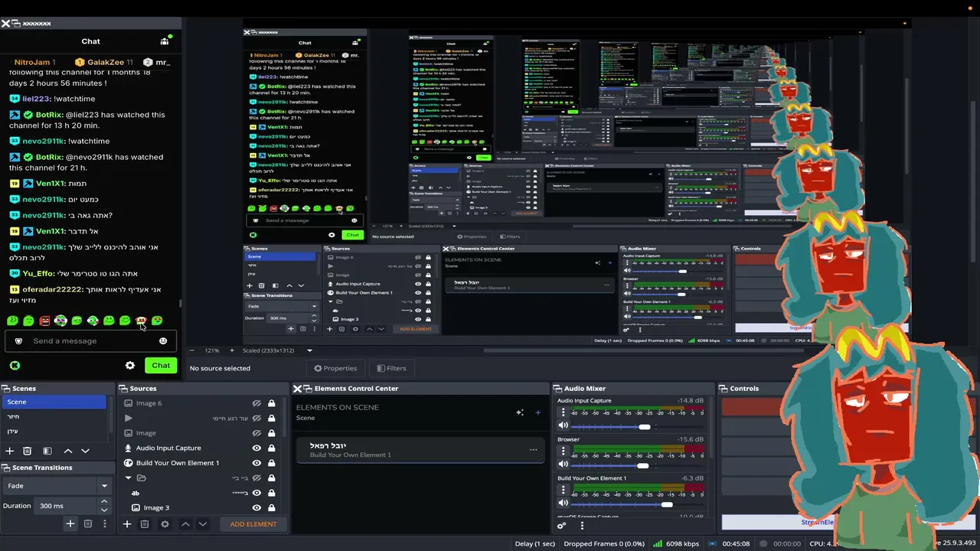The image size is (980, 551).
Task: Add a scene transition with plus icon
Action: pos(70,523)
